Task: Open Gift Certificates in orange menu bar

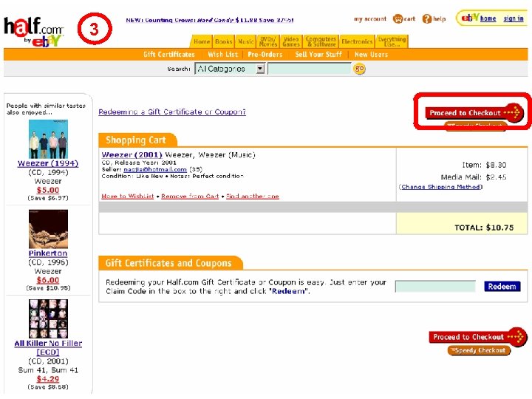Action: 169,55
